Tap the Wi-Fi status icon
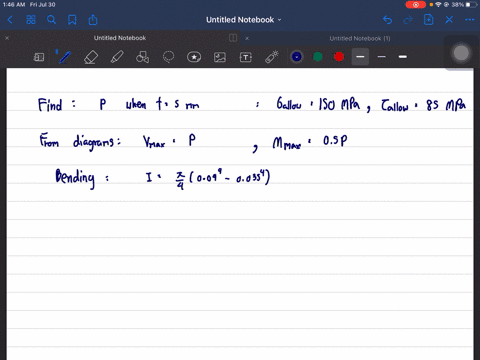480x360 pixels. point(438,5)
